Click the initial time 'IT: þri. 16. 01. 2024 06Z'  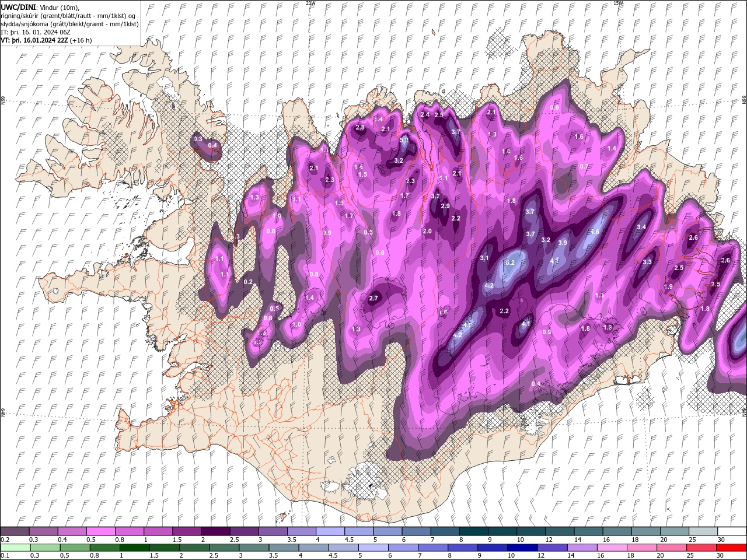(x=36, y=32)
